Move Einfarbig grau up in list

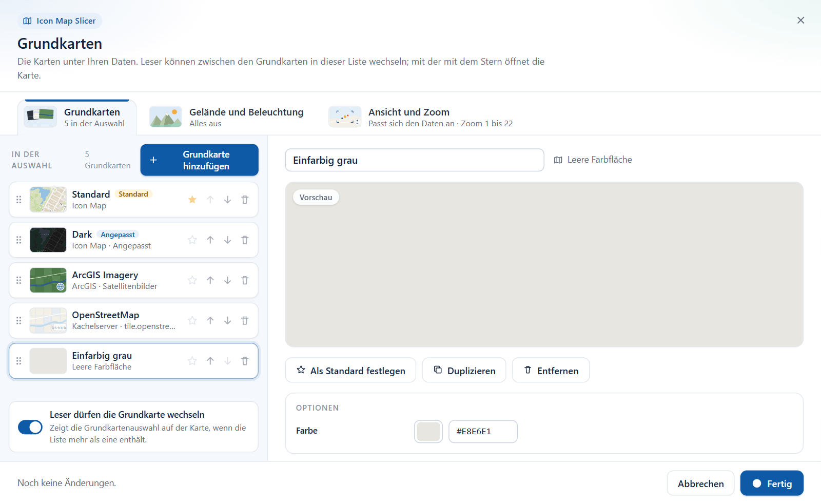pyautogui.click(x=210, y=361)
